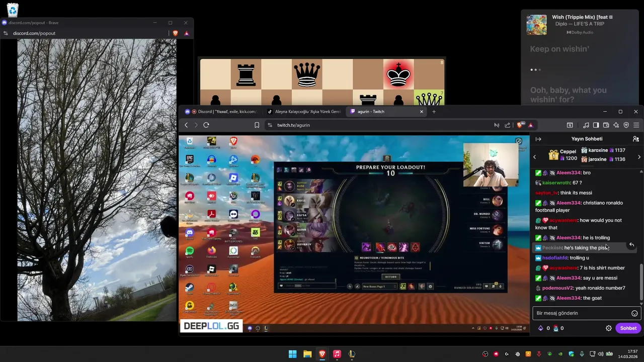Reload the Twitch page
Screen dimensions: 644x362
[206, 125]
